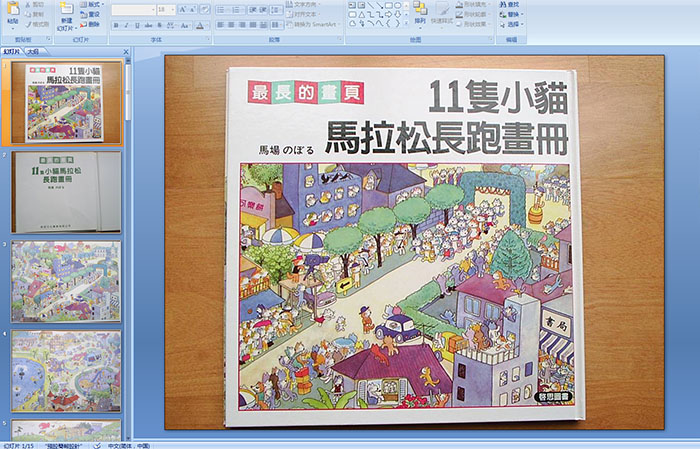This screenshot has width=700, height=449.
Task: Click the Find (查找) button
Action: click(509, 4)
